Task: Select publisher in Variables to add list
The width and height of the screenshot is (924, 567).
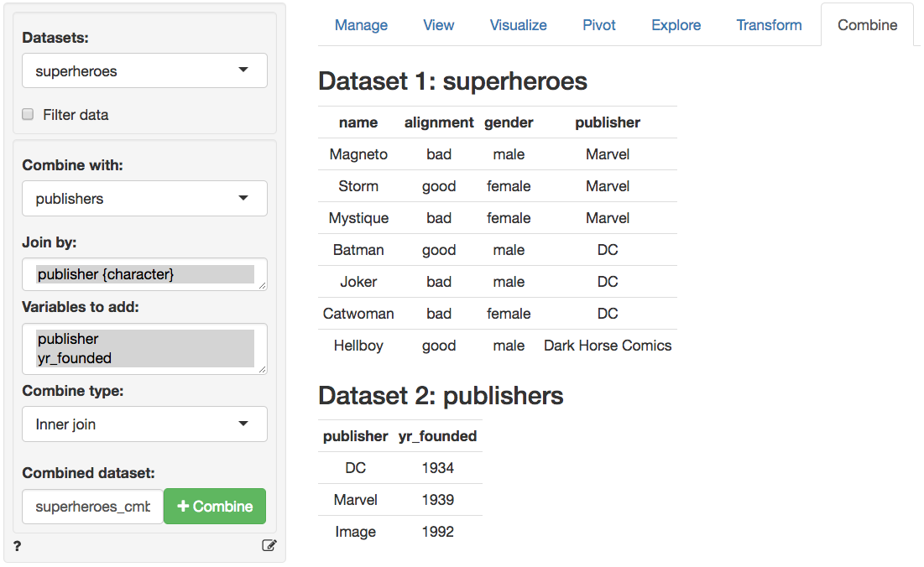Action: pos(68,339)
